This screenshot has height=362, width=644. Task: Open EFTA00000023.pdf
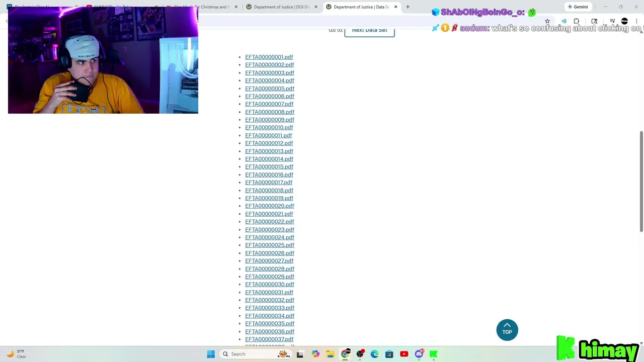coord(269,230)
